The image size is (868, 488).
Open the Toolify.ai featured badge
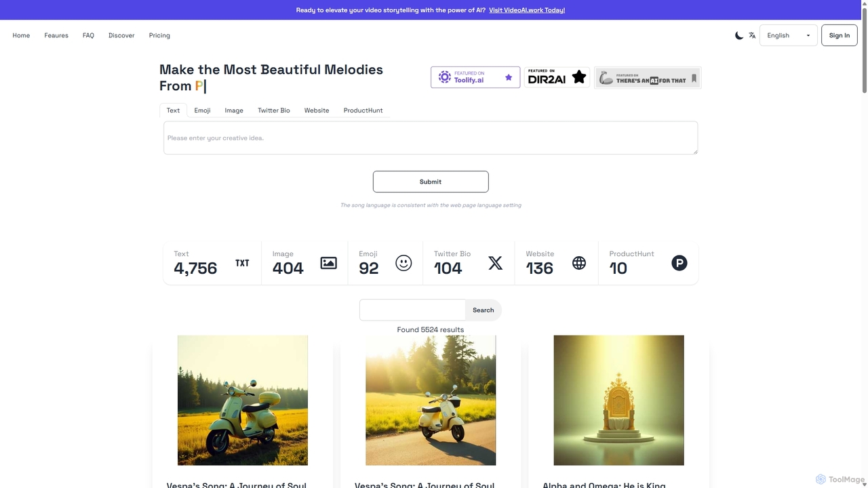coord(475,77)
